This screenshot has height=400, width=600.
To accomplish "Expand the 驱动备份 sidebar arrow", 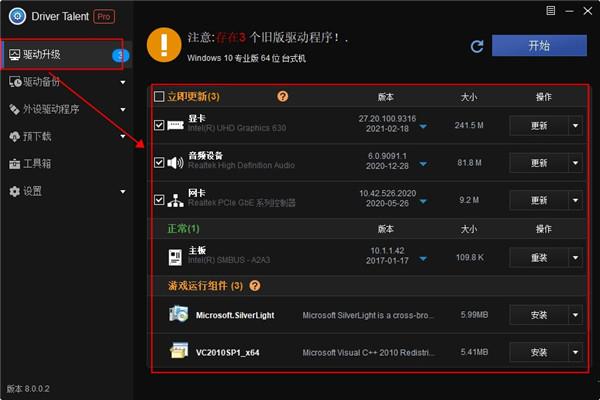I will coord(123,82).
